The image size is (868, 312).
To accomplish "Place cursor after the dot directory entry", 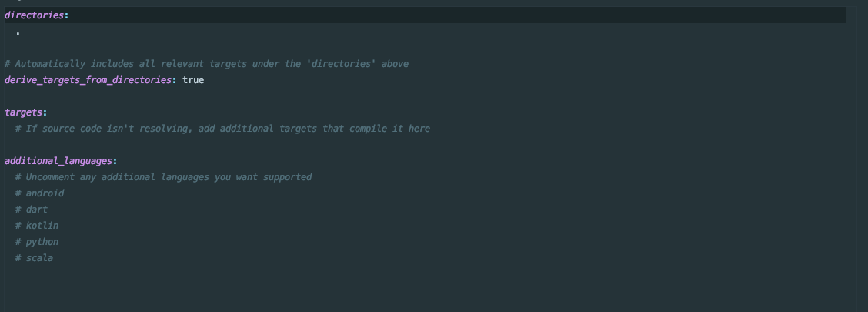I will (x=21, y=32).
